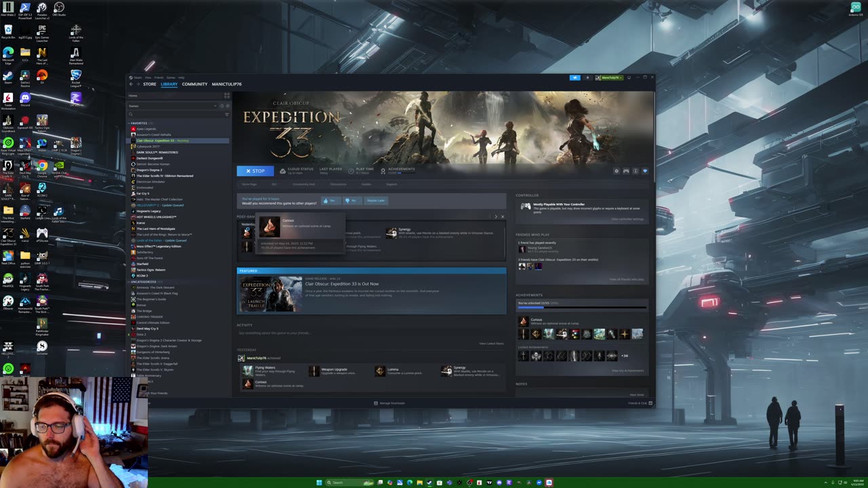868x488 pixels.
Task: Select Cyberpunk 2077 in the library list
Action: coord(148,146)
